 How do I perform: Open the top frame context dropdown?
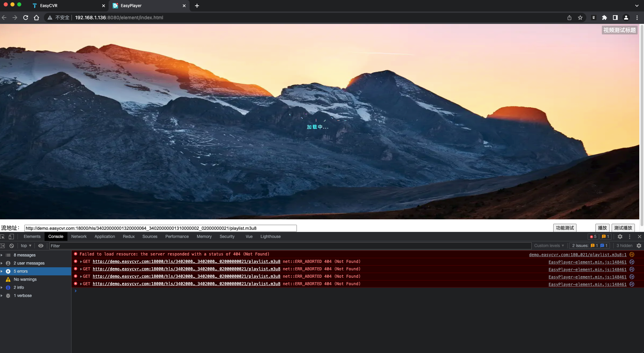25,246
